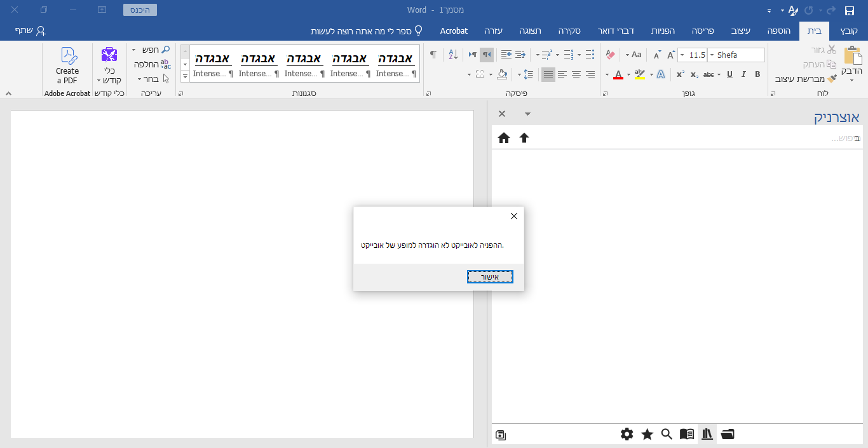Open Otzarnik settings gear icon
This screenshot has height=448, width=868.
(x=627, y=434)
